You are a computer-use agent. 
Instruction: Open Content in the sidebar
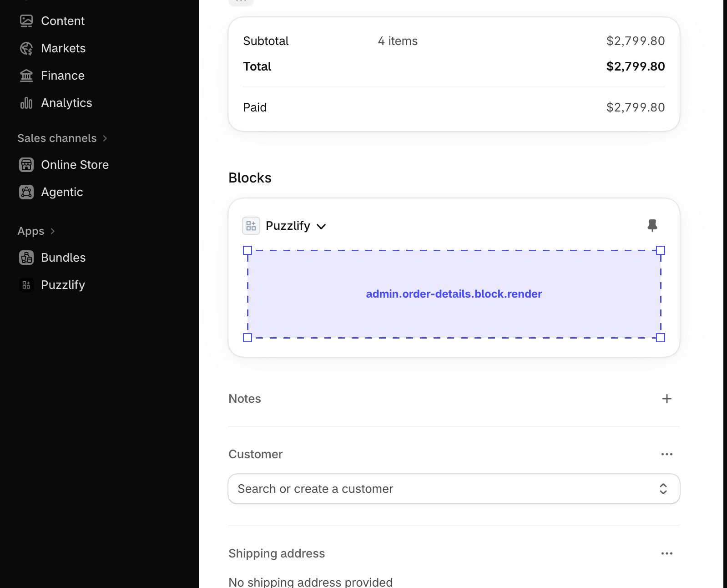tap(63, 21)
